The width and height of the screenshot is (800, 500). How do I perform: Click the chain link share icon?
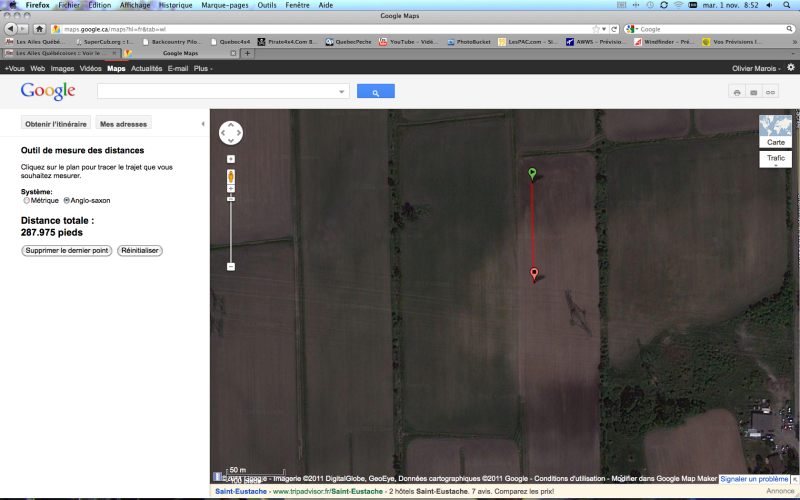[x=771, y=92]
